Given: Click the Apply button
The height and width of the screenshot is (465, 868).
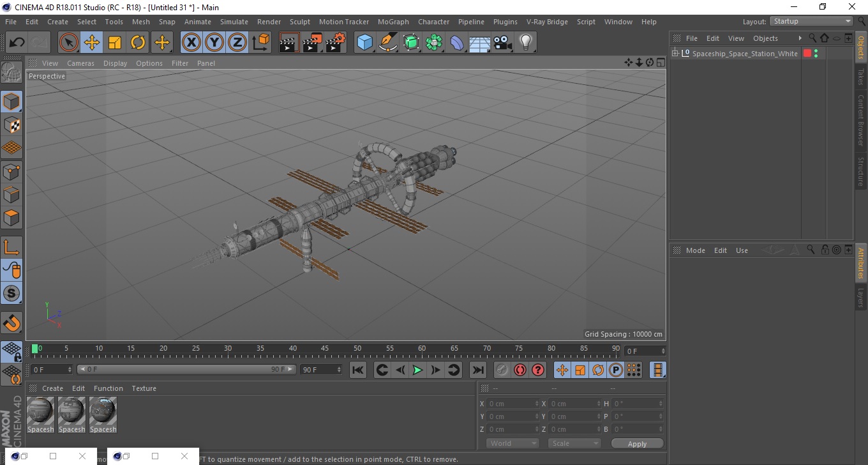Looking at the screenshot, I should (x=637, y=443).
